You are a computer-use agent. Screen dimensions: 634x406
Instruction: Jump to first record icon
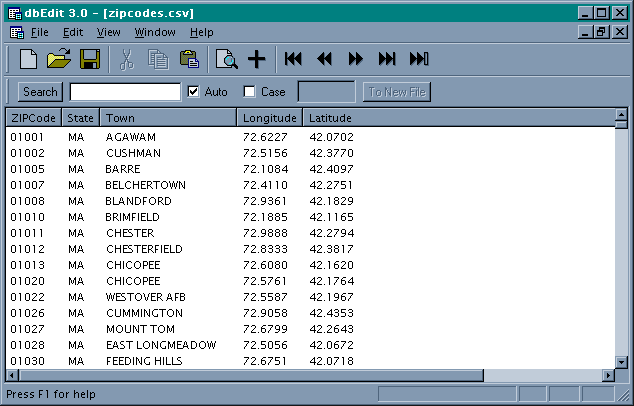(293, 59)
